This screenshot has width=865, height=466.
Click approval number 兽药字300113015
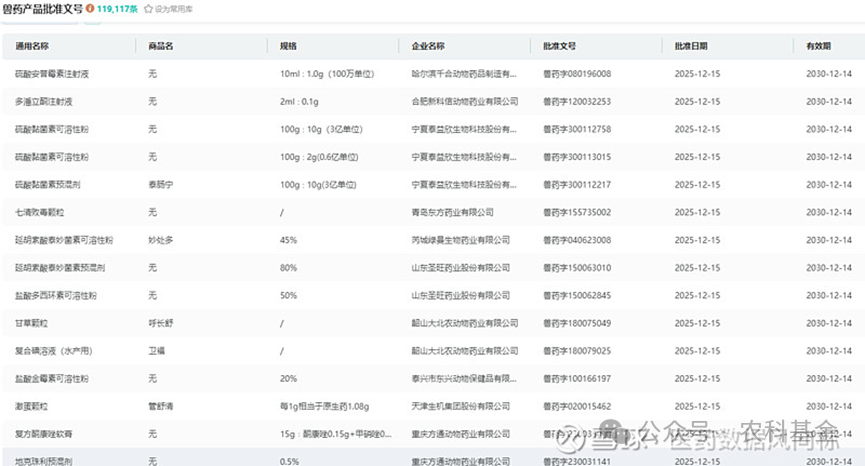577,157
